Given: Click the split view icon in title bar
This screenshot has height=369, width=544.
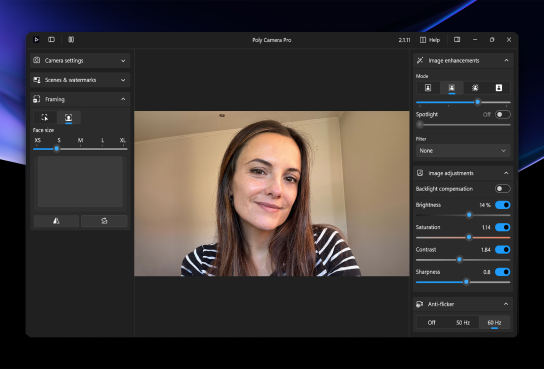Looking at the screenshot, I should [x=71, y=40].
